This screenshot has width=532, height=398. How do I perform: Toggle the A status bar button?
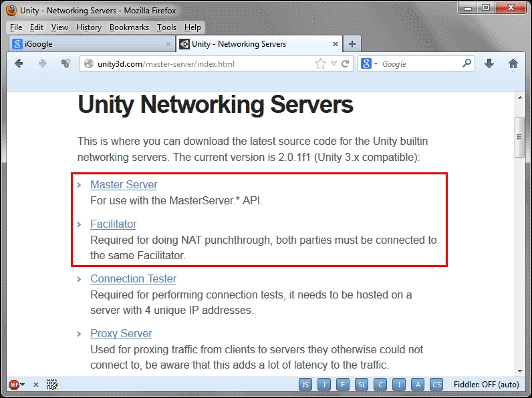click(418, 385)
